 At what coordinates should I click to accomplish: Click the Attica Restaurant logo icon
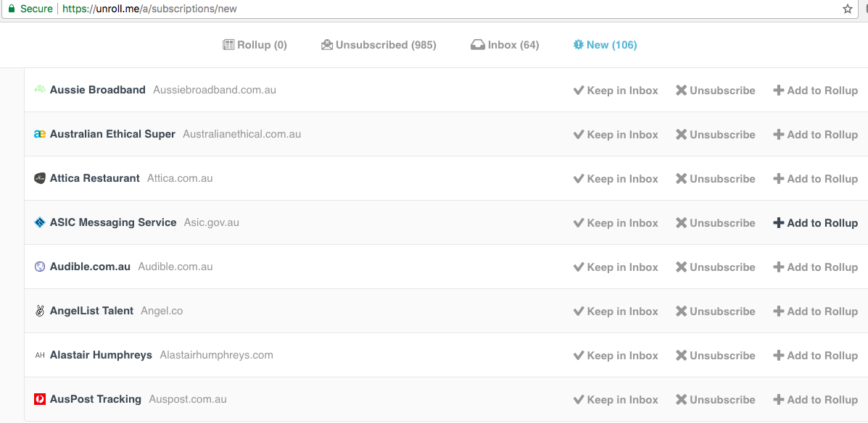(x=40, y=178)
